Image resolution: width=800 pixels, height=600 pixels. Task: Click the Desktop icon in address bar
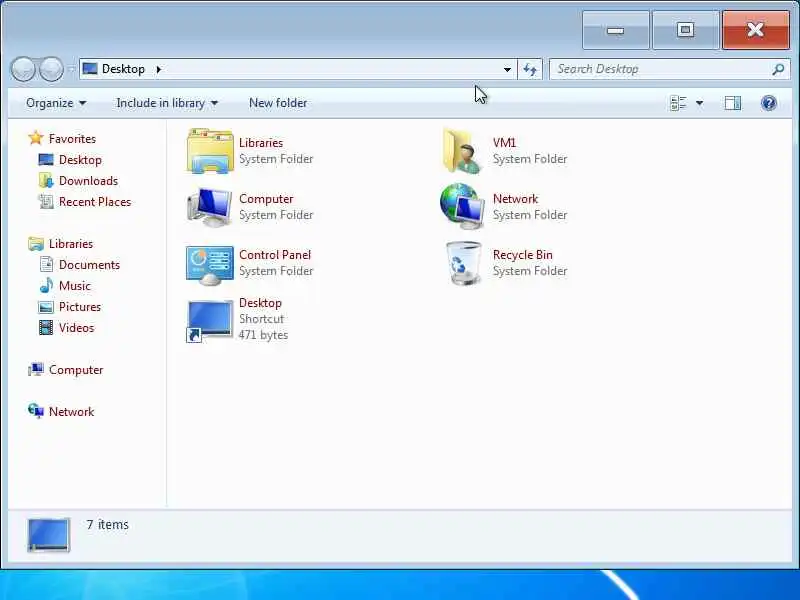(90, 68)
